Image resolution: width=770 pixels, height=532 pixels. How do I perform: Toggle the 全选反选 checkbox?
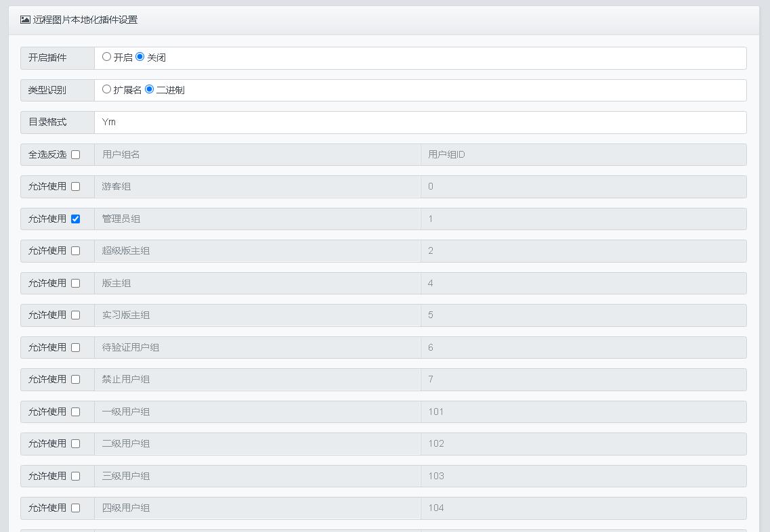(76, 154)
